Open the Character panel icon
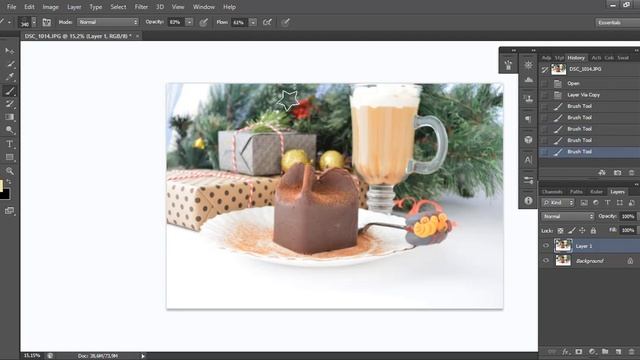The image size is (640, 360). click(528, 160)
